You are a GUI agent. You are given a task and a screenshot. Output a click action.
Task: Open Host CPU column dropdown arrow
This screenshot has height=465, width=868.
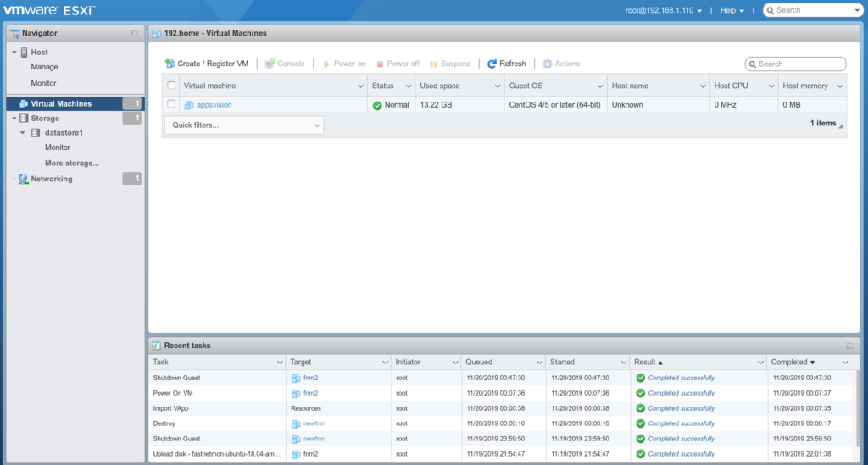pos(771,86)
